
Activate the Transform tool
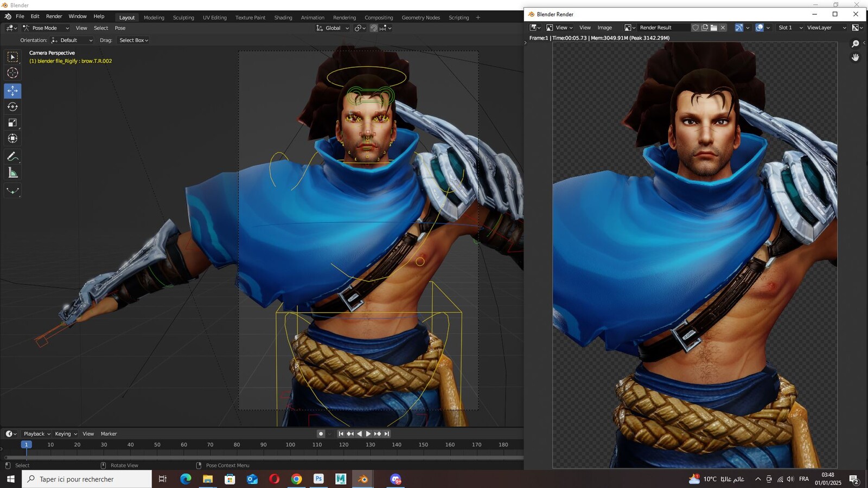click(12, 138)
